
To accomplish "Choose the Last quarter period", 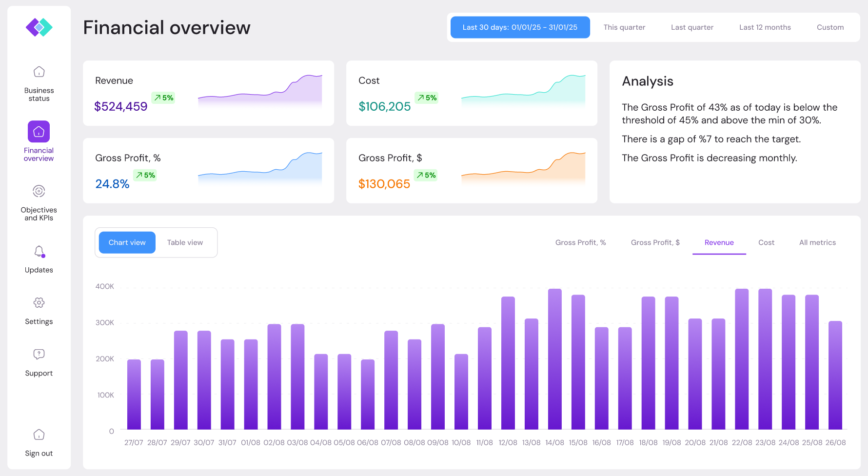I will pyautogui.click(x=692, y=27).
